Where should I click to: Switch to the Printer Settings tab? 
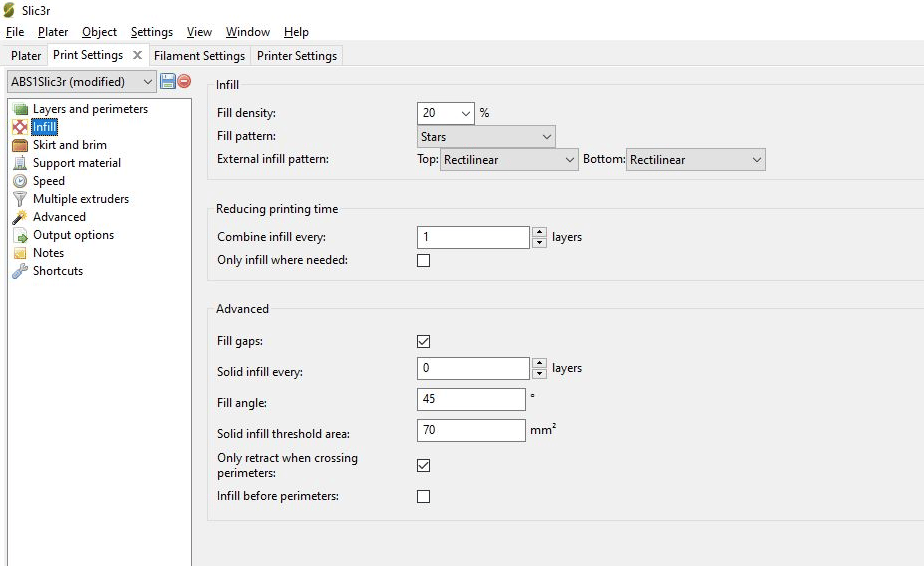coord(297,55)
